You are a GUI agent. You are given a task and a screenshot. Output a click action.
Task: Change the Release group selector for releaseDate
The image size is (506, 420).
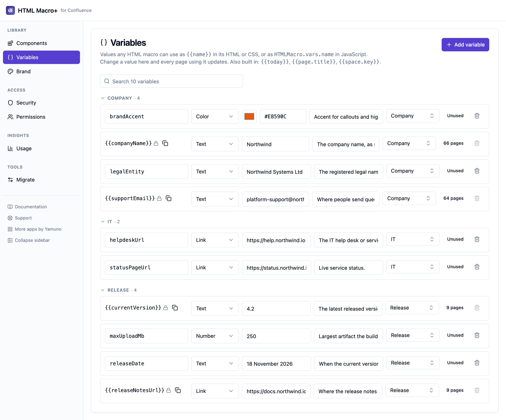[413, 363]
